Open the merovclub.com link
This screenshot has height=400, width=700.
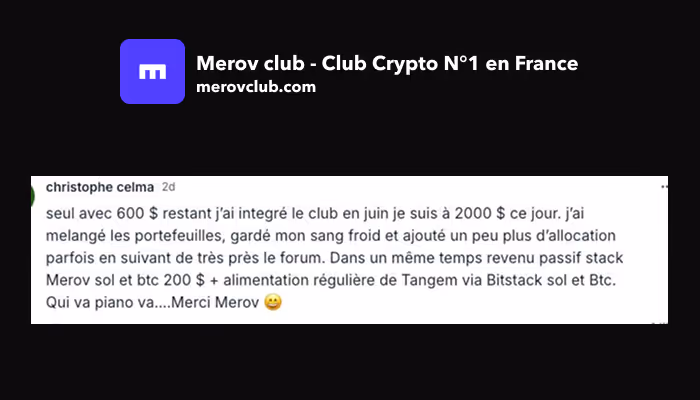pyautogui.click(x=256, y=87)
